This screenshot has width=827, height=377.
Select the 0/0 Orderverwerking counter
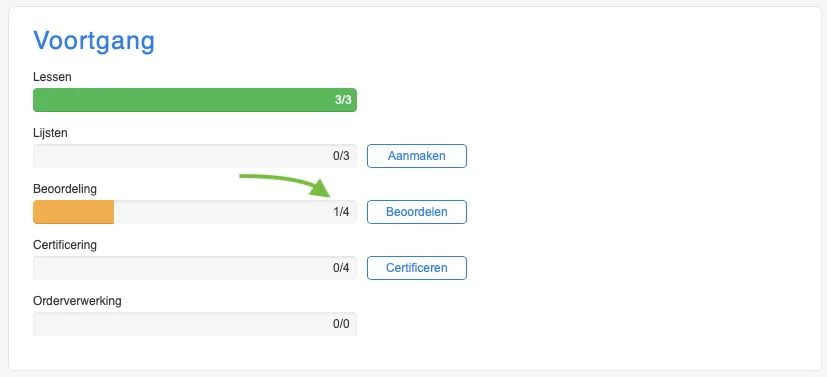tap(341, 324)
